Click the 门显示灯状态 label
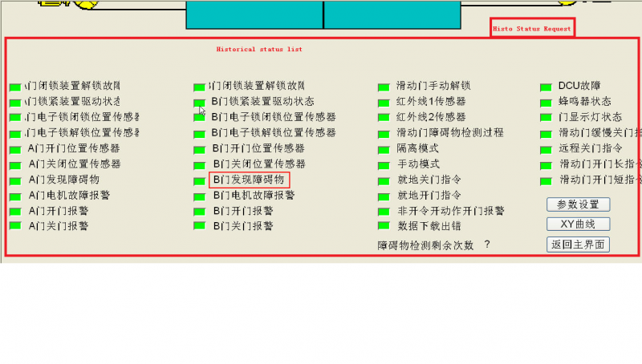642x364 pixels. [590, 117]
